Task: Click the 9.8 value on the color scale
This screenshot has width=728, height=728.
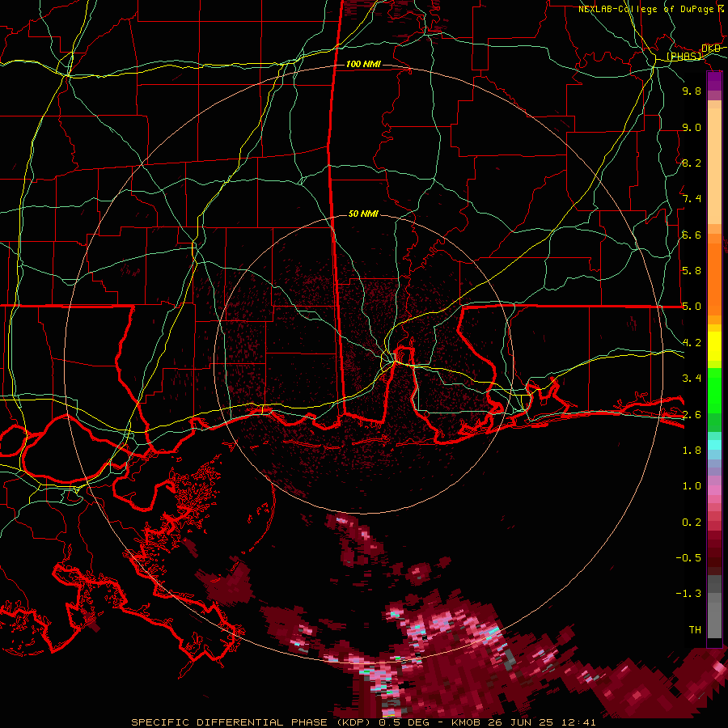Action: click(x=692, y=91)
